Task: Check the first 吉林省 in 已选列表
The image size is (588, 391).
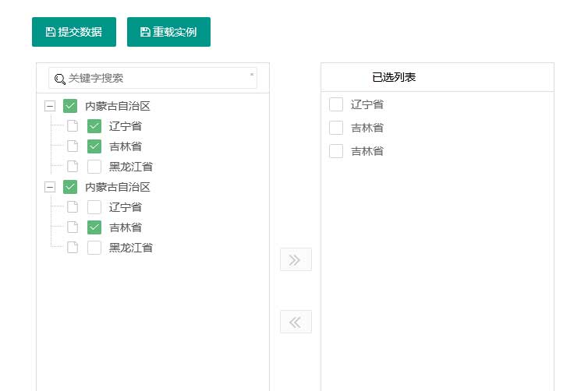Action: 336,128
